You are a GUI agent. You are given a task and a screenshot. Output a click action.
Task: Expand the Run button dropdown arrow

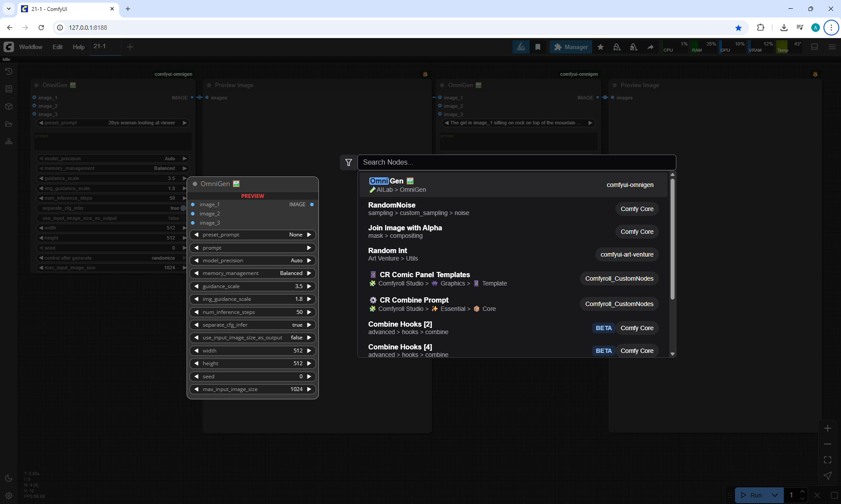point(775,495)
